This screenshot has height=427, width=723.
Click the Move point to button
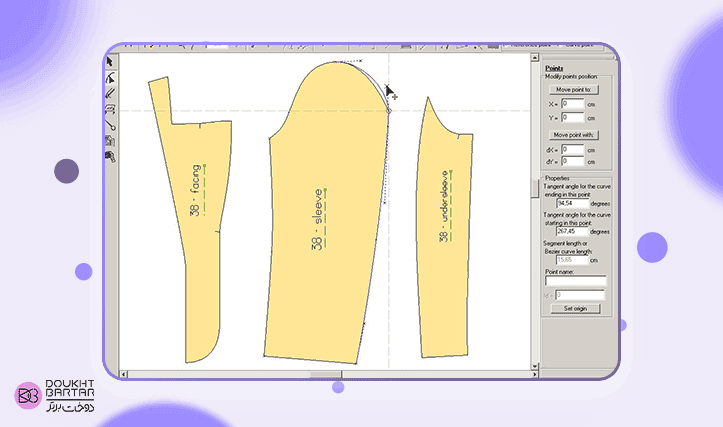[x=574, y=89]
